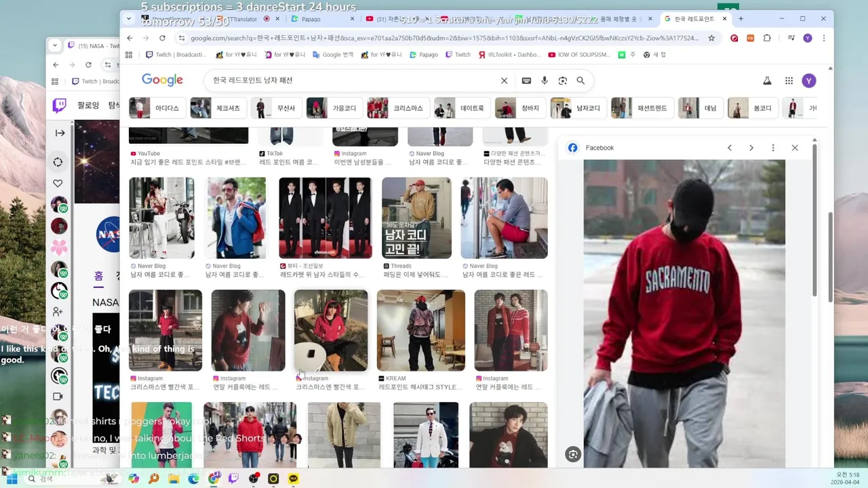868x488 pixels.
Task: Filter results by 데이트룩 chip
Action: click(x=462, y=108)
